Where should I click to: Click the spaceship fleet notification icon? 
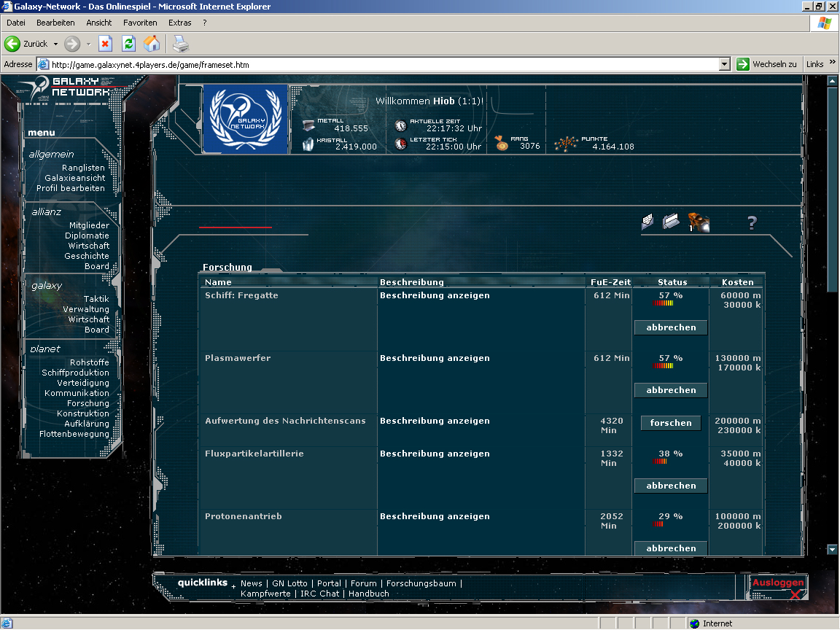point(699,222)
